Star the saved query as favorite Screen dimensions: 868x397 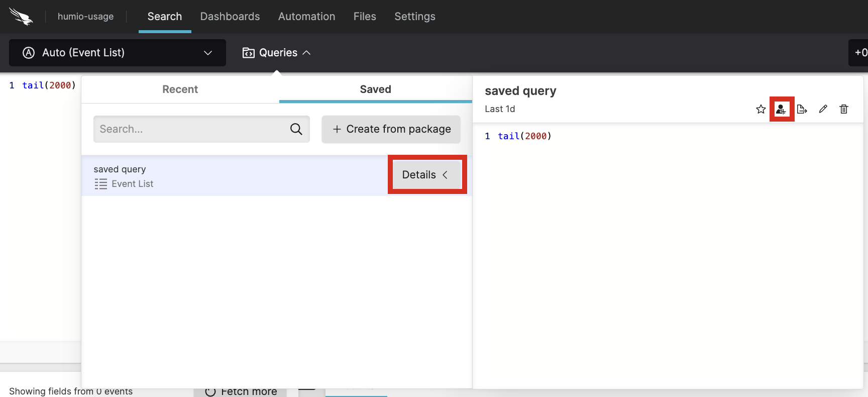coord(761,109)
